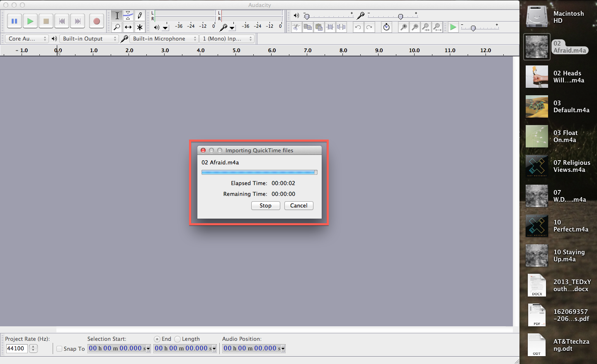Click the Stop transport button in toolbar
Screen dimensions: 597x364
pyautogui.click(x=46, y=21)
